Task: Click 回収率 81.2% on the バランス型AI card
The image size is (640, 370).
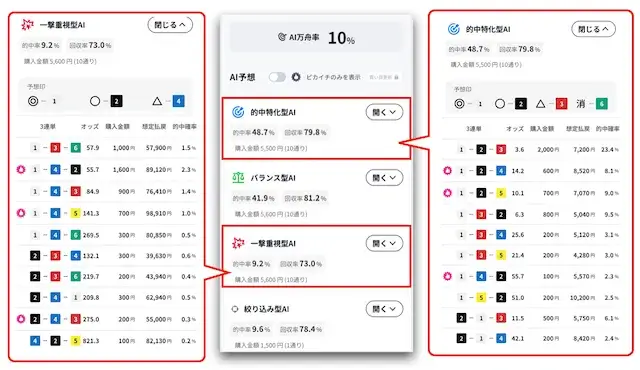Action: (305, 198)
